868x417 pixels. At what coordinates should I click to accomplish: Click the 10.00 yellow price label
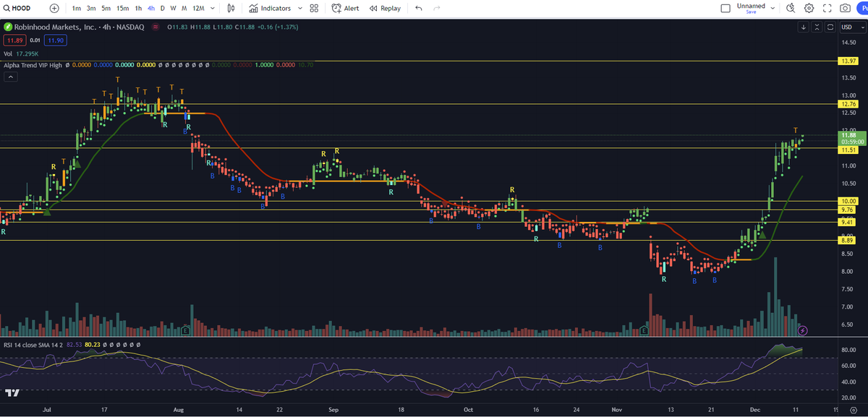coord(847,201)
